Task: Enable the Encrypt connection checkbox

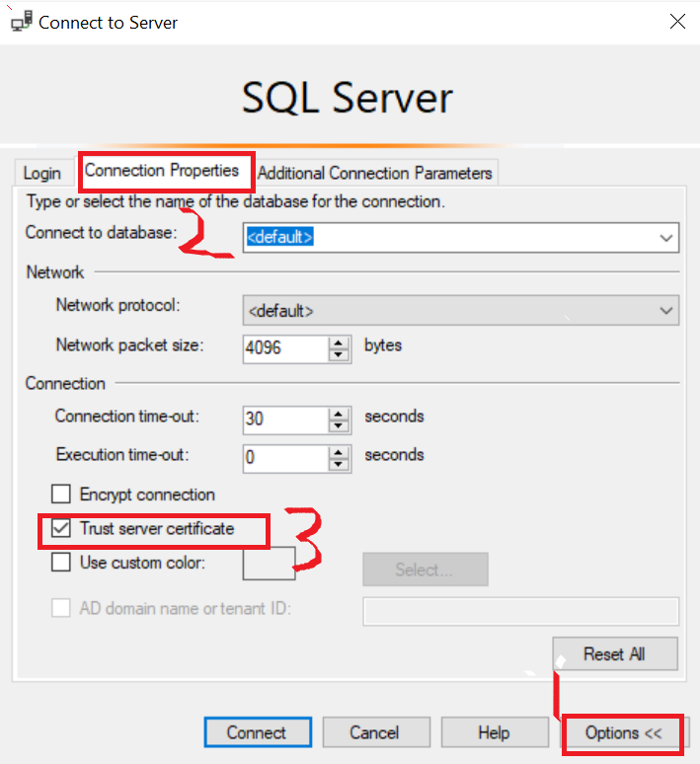Action: pos(61,494)
